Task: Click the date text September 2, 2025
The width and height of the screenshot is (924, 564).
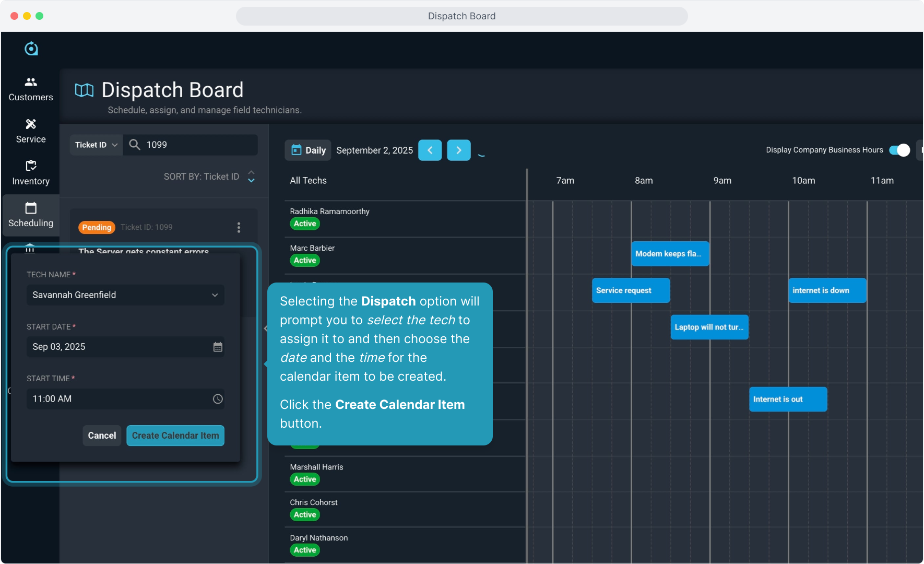Action: [375, 150]
